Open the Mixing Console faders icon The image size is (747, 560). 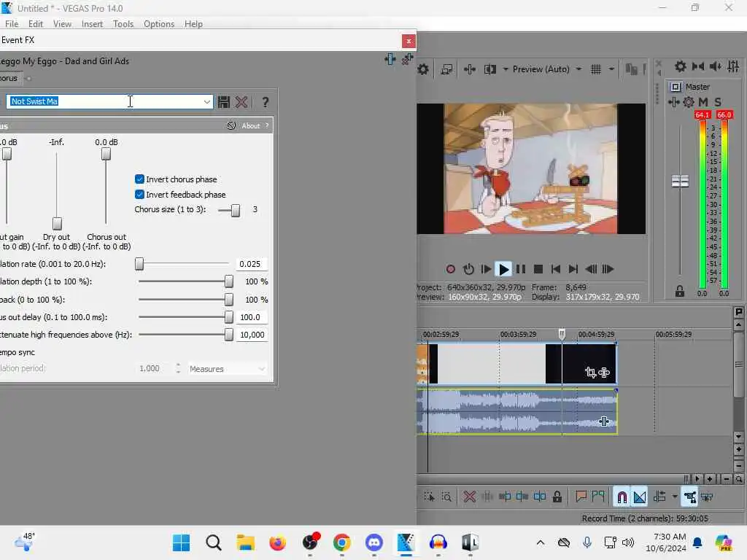[734, 66]
